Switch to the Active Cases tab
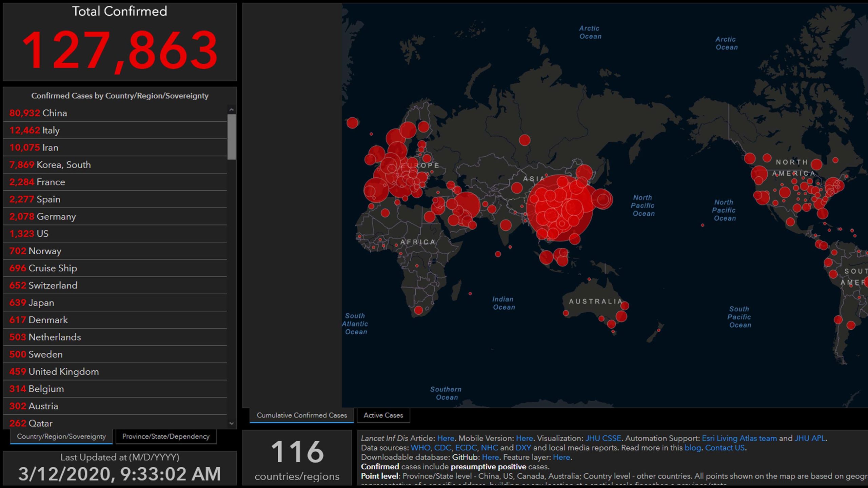The width and height of the screenshot is (868, 488). tap(383, 415)
